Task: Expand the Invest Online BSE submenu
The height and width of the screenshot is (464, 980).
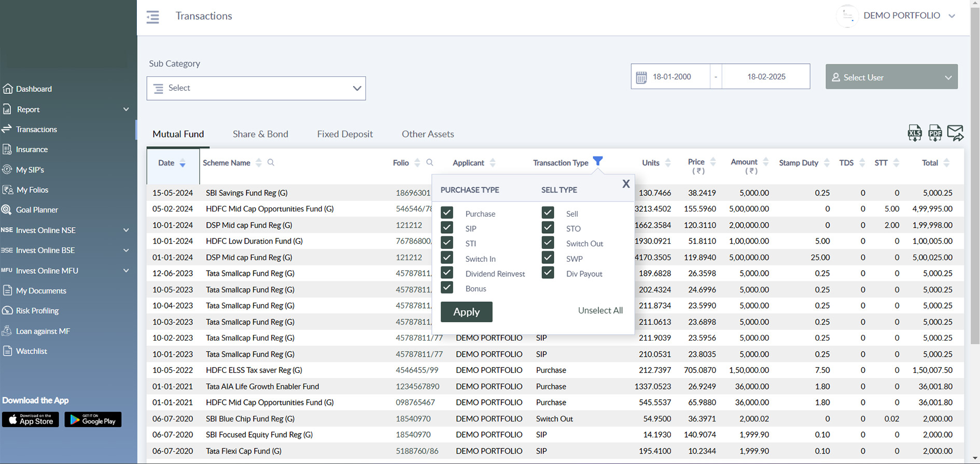Action: click(126, 250)
